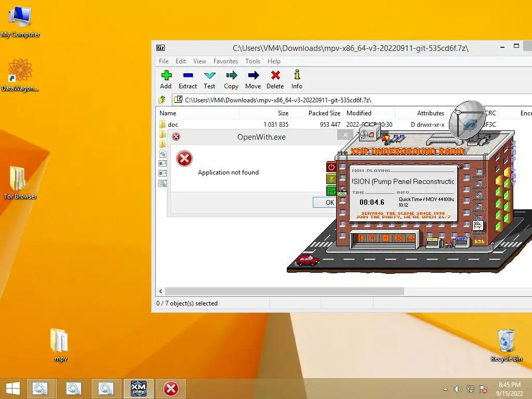Open the Favorites menu in 7-Zip
Screen dimensions: 532x399
(225, 61)
